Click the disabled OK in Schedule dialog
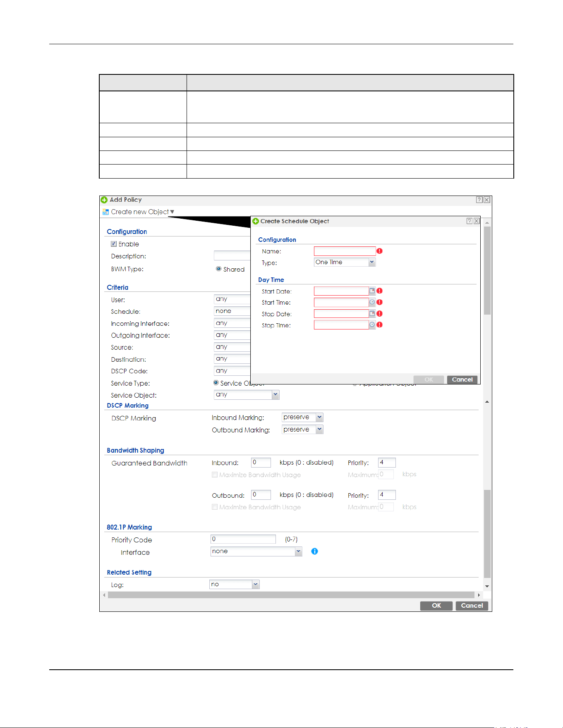The width and height of the screenshot is (563, 728). click(429, 380)
